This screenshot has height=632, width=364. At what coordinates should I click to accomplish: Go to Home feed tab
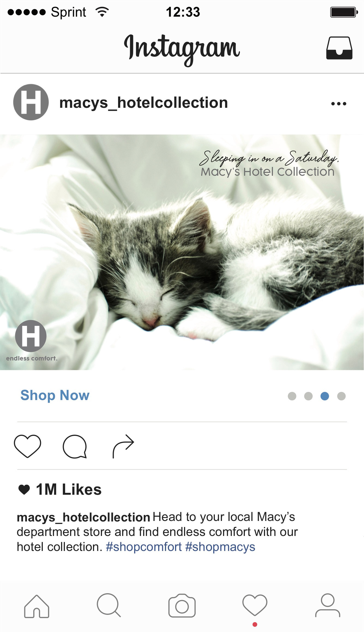point(37,606)
